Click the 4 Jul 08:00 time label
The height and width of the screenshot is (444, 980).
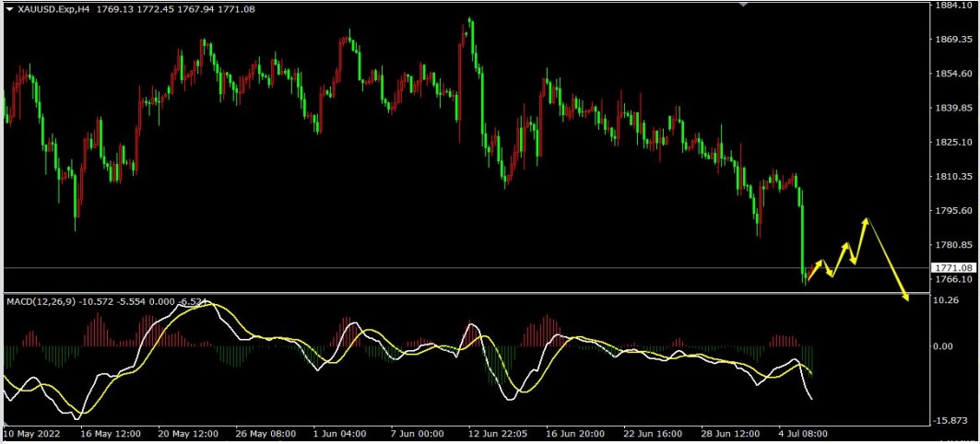point(803,433)
